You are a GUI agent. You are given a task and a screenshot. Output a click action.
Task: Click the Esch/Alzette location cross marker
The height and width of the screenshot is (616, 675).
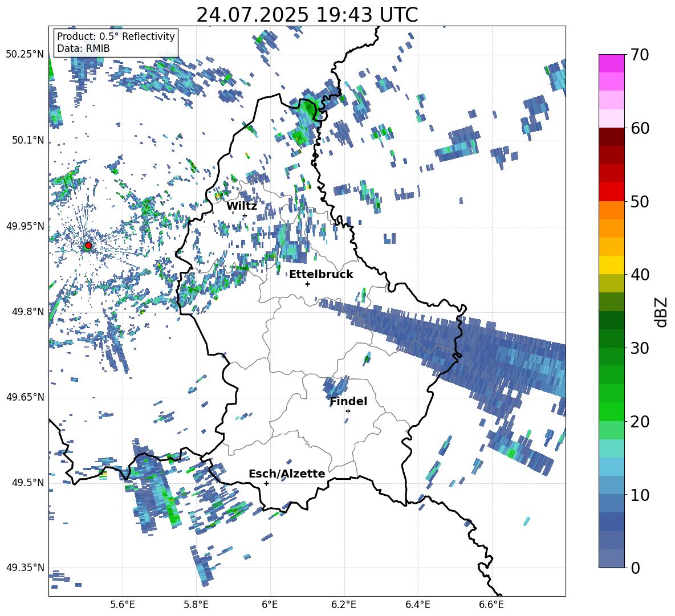(266, 483)
